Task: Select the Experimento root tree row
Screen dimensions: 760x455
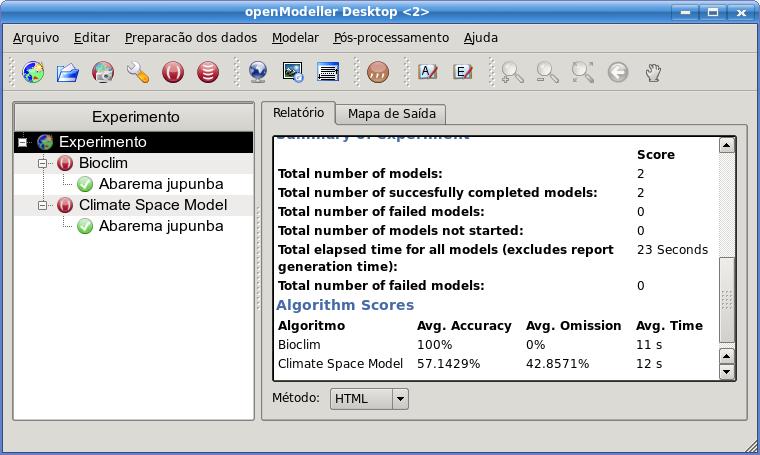Action: 134,142
